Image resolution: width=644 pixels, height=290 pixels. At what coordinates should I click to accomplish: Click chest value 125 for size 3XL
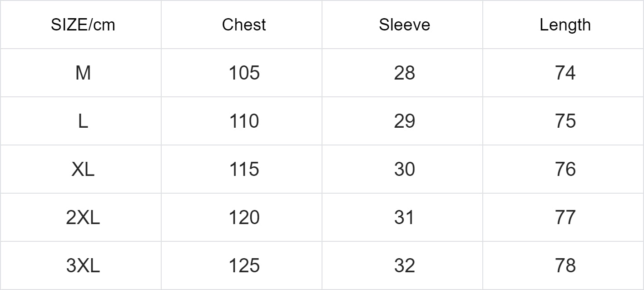pyautogui.click(x=244, y=265)
